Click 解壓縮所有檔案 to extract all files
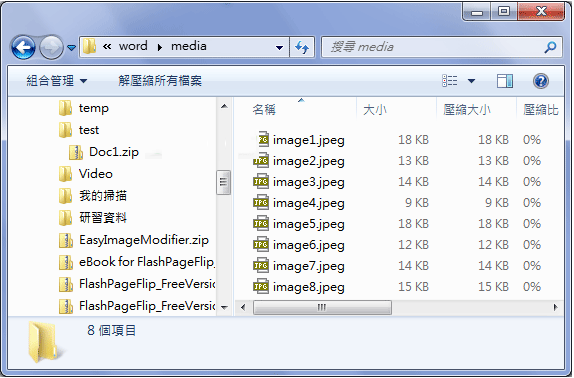The width and height of the screenshot is (574, 378). [160, 81]
